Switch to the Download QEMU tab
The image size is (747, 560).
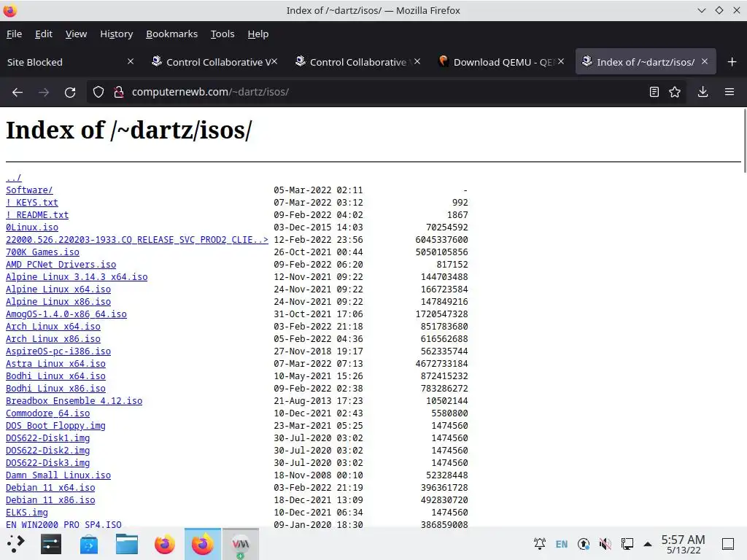(502, 62)
